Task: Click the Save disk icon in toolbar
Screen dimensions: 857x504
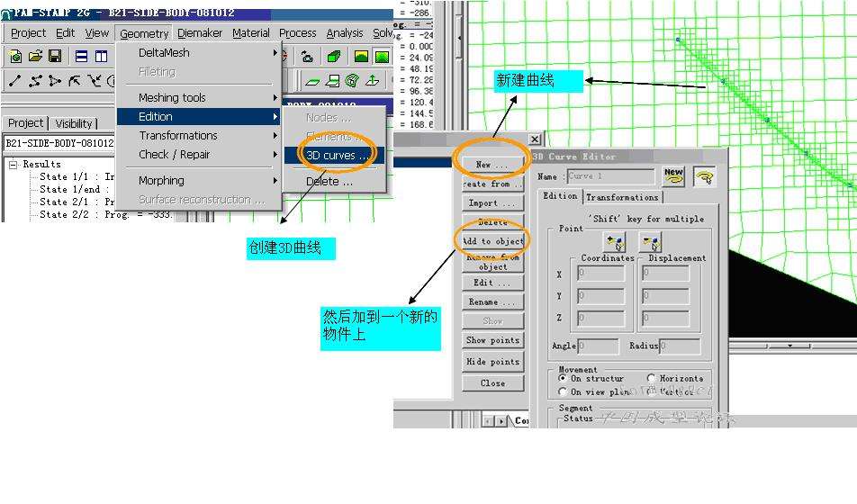Action: [55, 57]
